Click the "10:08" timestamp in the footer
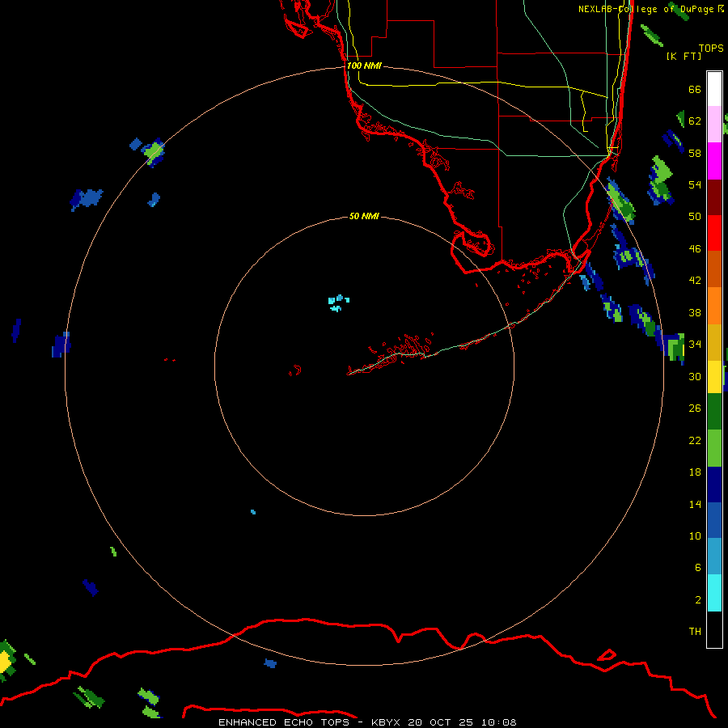 (498, 722)
